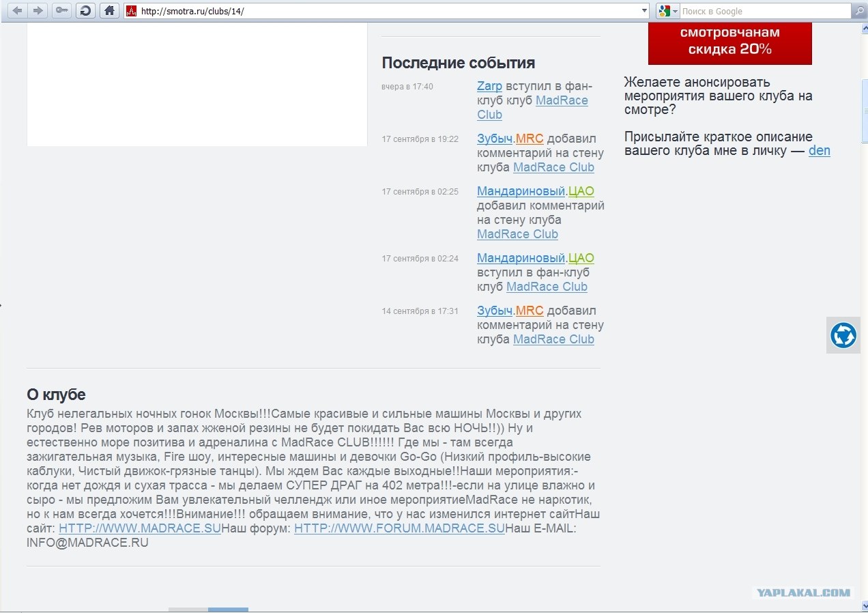Click the 'Последние события' heading
Screen dimensions: 868x613
click(459, 63)
